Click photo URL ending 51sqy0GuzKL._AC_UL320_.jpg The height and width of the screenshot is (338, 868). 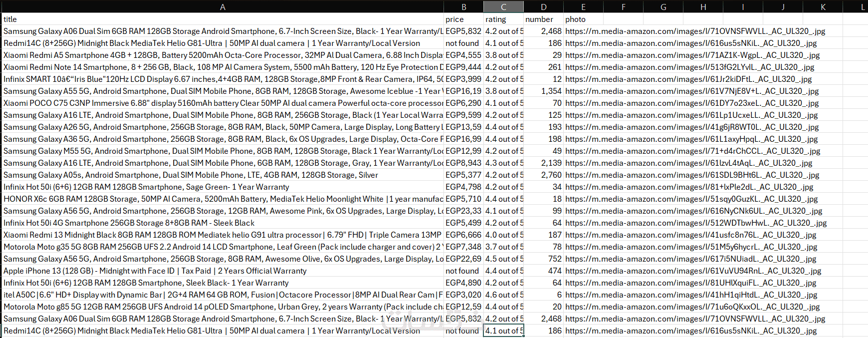691,199
